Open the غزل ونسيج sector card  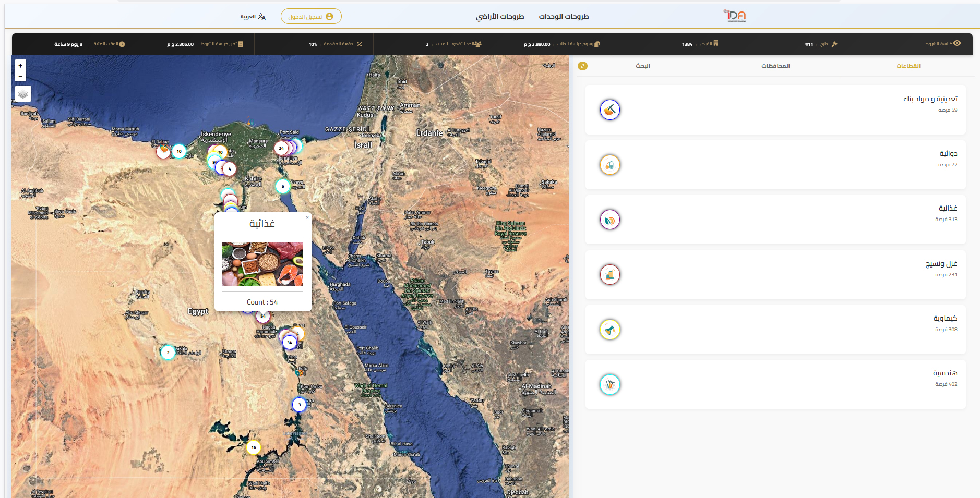pos(775,275)
